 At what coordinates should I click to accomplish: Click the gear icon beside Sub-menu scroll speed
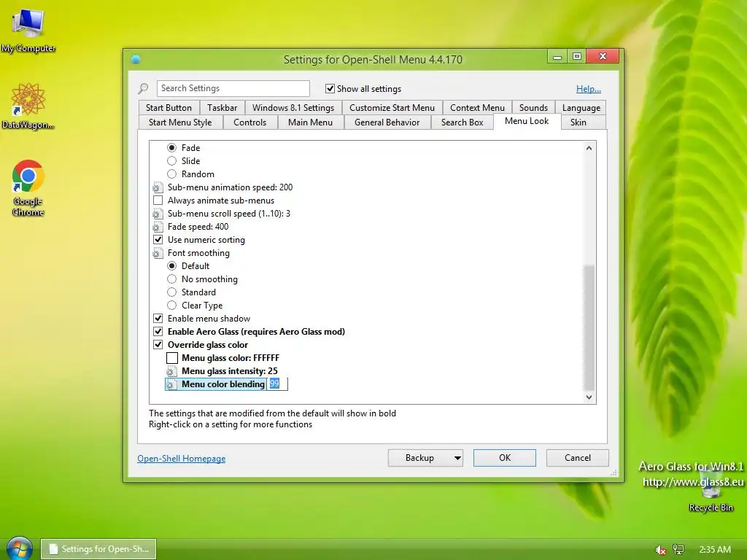[158, 214]
